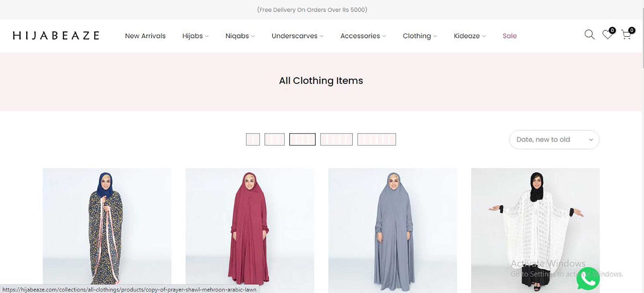The image size is (644, 293).
Task: Click the HIJABEAZE logo
Action: click(x=56, y=35)
